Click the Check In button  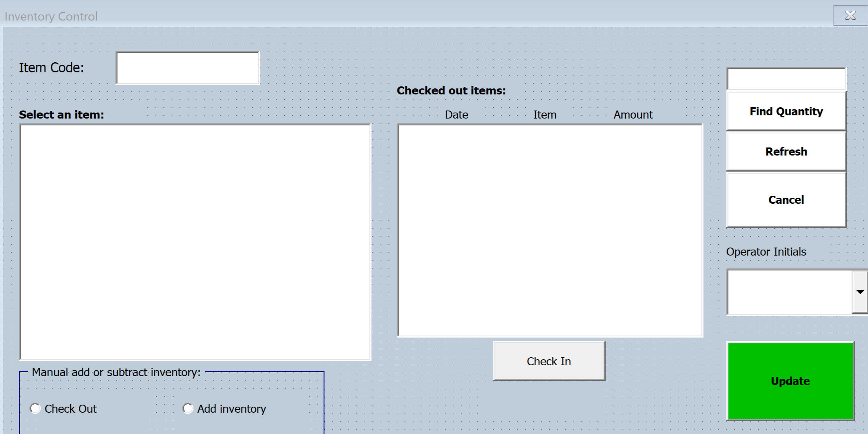click(x=549, y=361)
